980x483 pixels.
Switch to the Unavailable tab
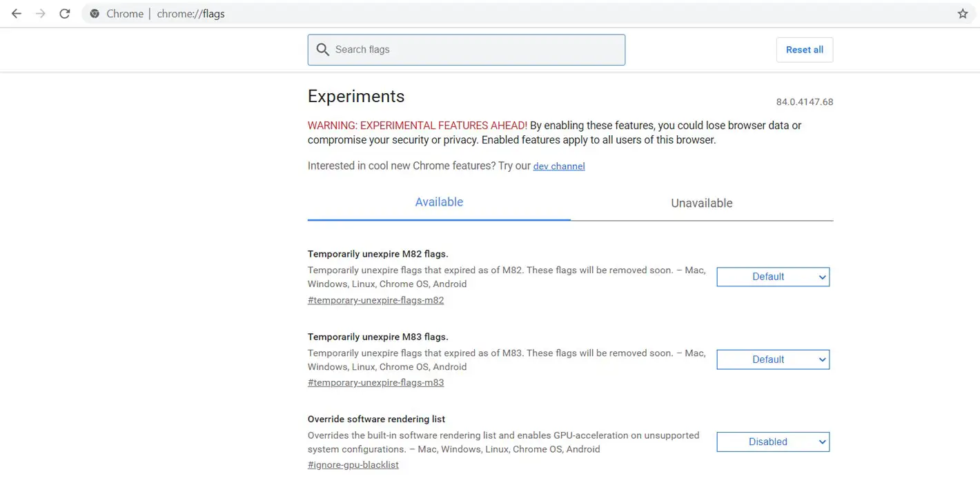coord(702,203)
